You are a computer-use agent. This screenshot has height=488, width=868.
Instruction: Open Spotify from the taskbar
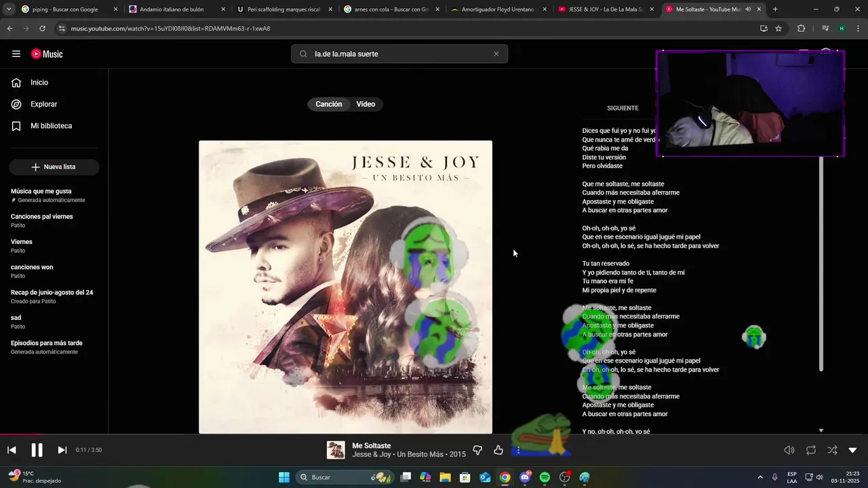(x=545, y=477)
